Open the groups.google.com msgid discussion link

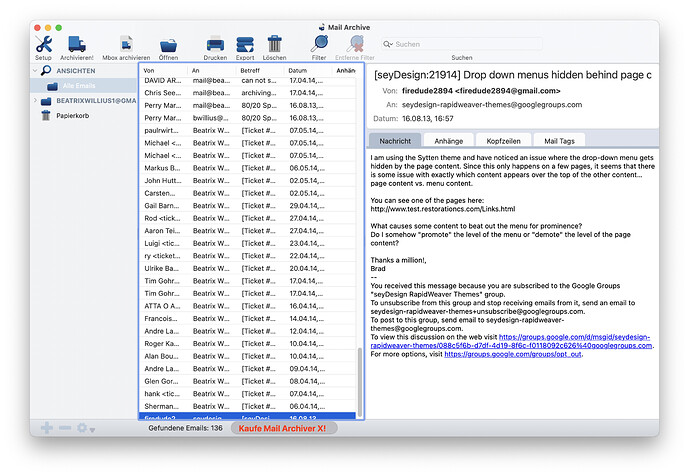tap(511, 341)
